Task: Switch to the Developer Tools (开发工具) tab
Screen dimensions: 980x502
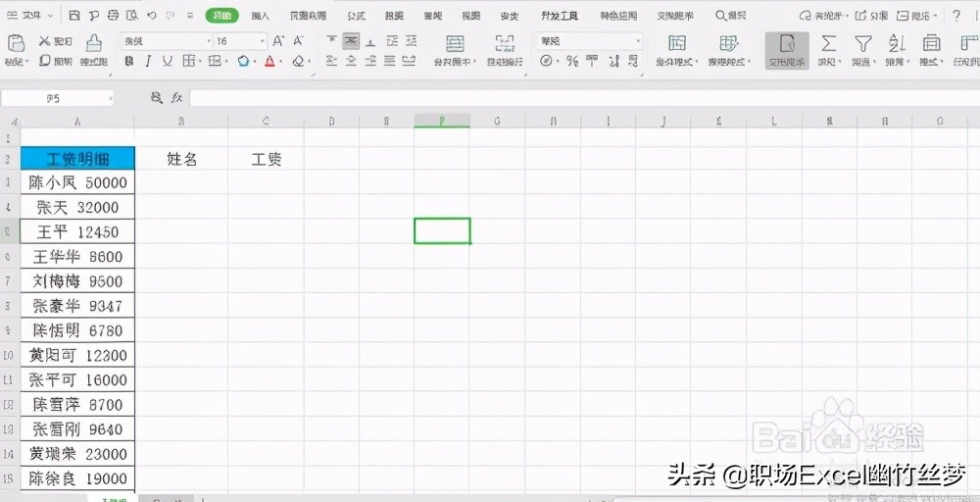Action: pyautogui.click(x=560, y=16)
